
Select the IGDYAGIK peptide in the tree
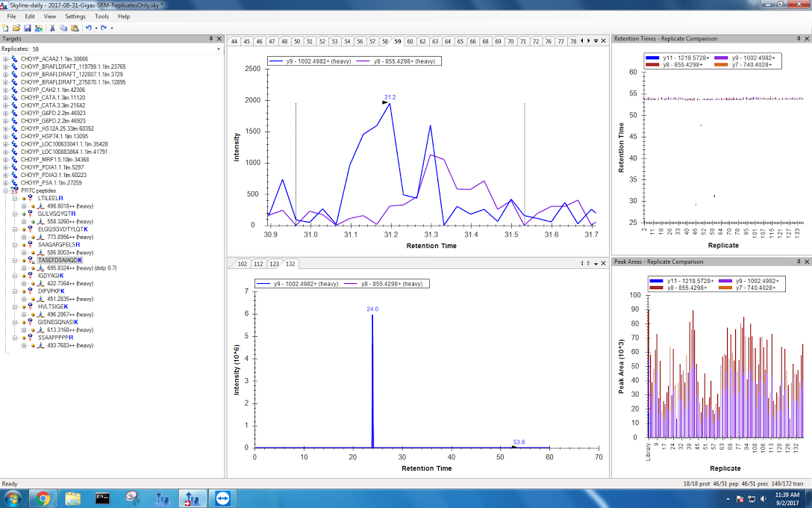pos(52,276)
